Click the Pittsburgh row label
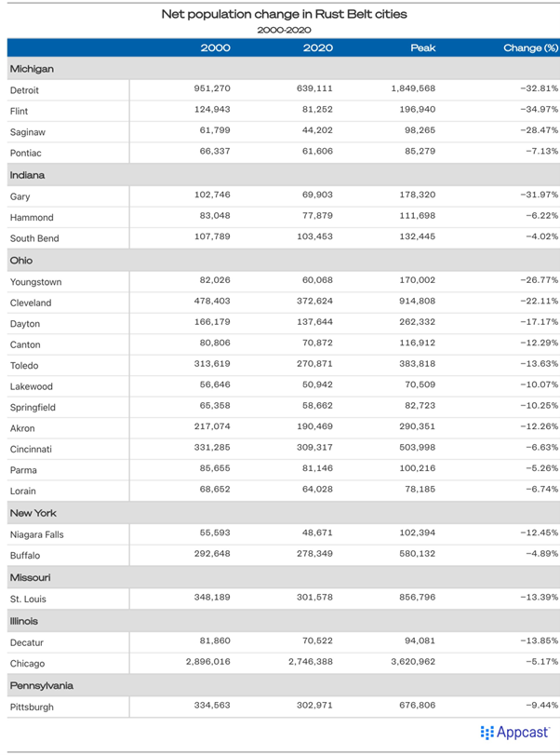 [x=32, y=708]
